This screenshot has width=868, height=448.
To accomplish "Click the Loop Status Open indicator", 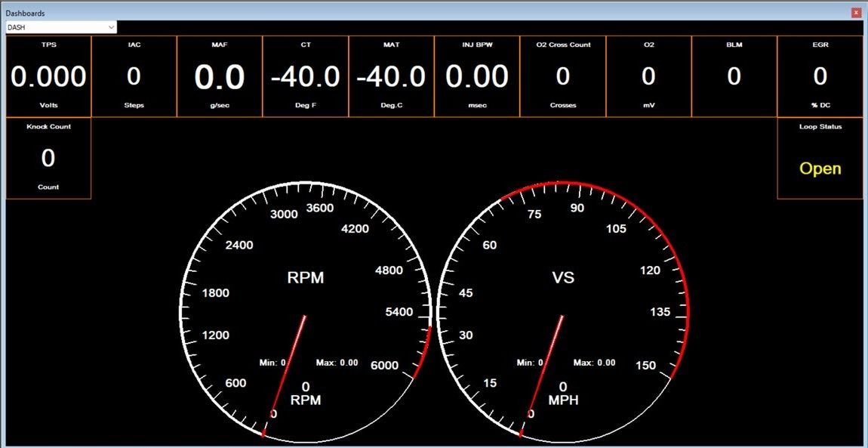I will 820,168.
